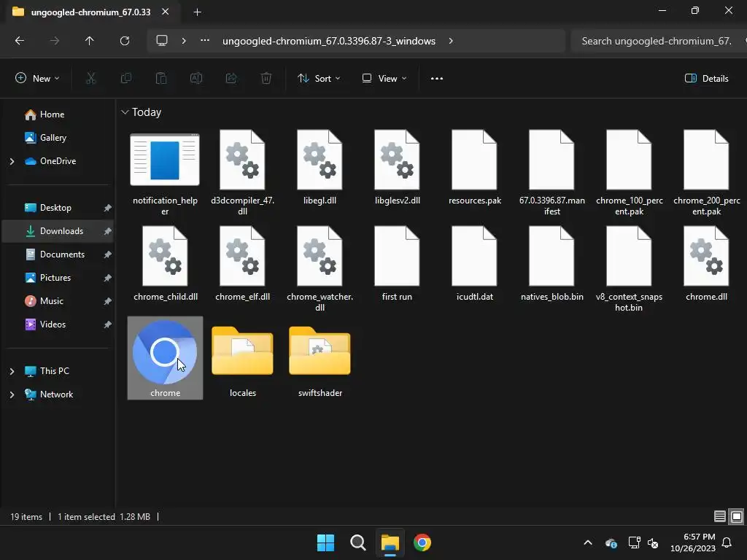The height and width of the screenshot is (560, 747).
Task: Go up one folder level
Action: click(89, 41)
